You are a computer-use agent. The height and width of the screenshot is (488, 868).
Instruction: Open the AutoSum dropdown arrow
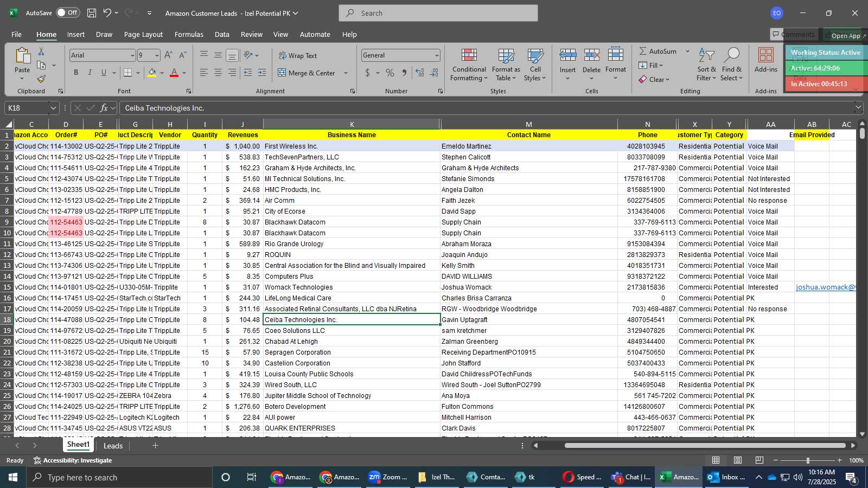687,52
